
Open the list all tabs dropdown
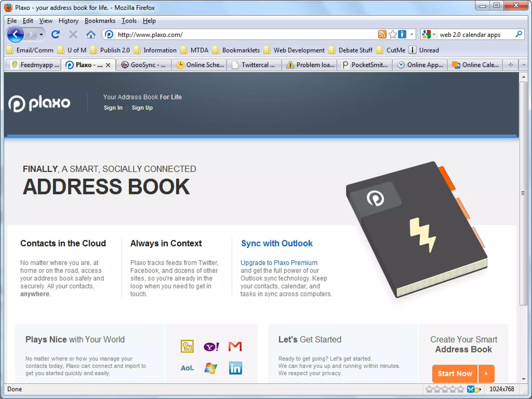click(x=524, y=65)
